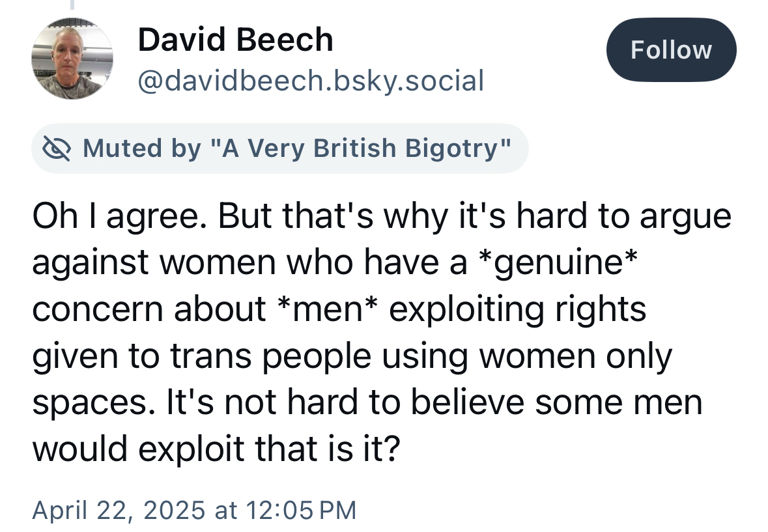Click the word 'concern' in the post

(x=98, y=309)
